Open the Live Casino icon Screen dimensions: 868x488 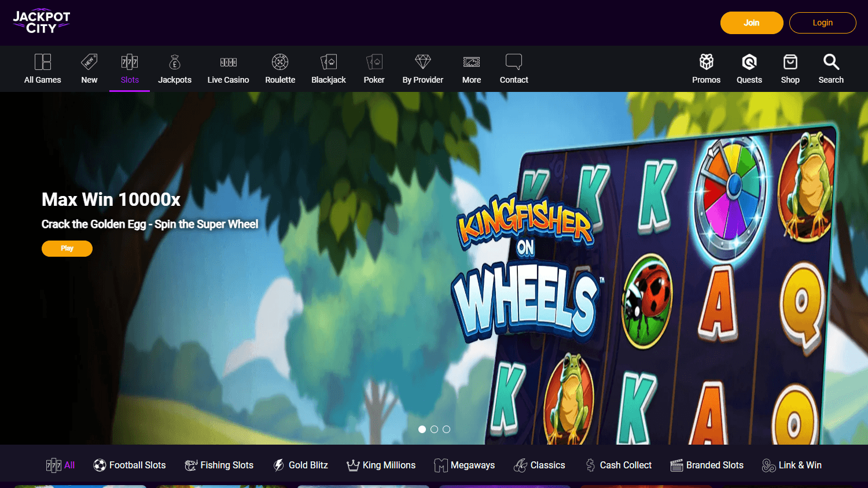click(x=229, y=62)
